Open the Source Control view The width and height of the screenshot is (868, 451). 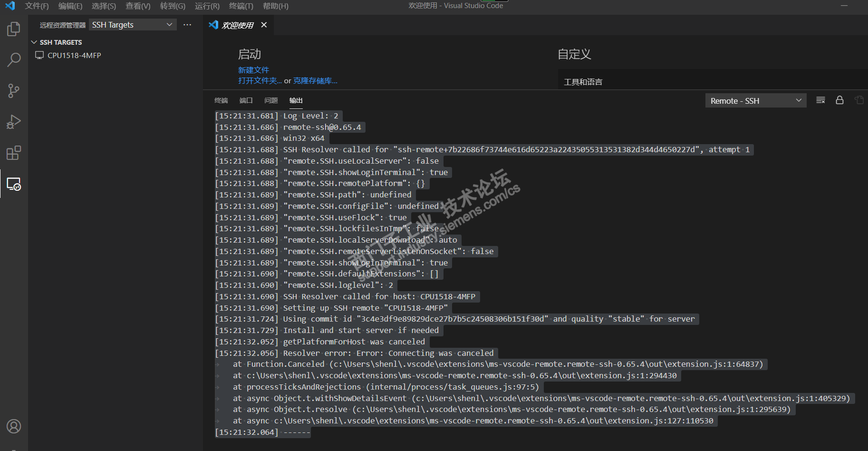14,91
